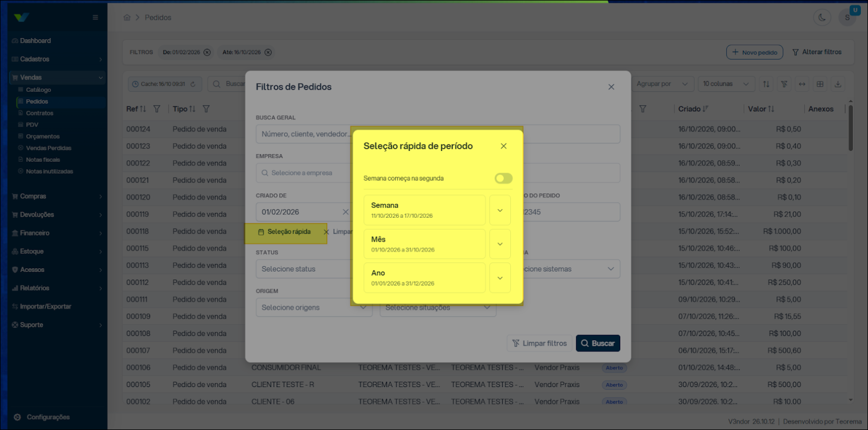Open the Agrupar por dropdown

click(x=662, y=84)
